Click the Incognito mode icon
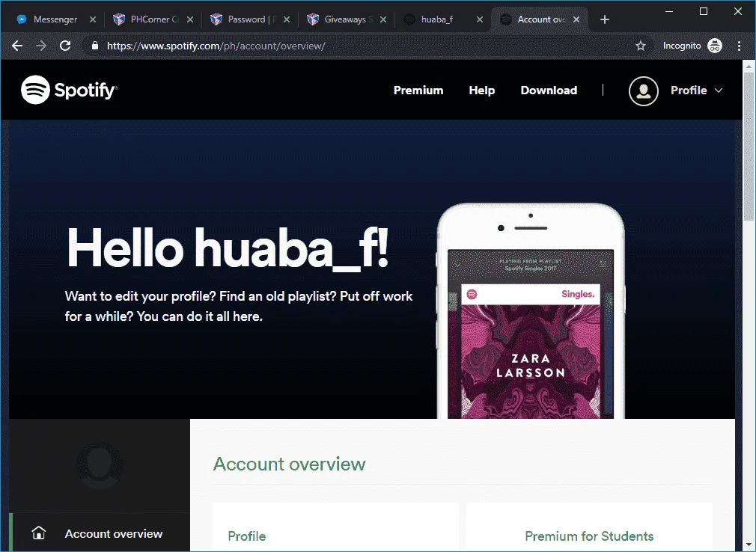Viewport: 756px width, 552px height. [x=715, y=46]
